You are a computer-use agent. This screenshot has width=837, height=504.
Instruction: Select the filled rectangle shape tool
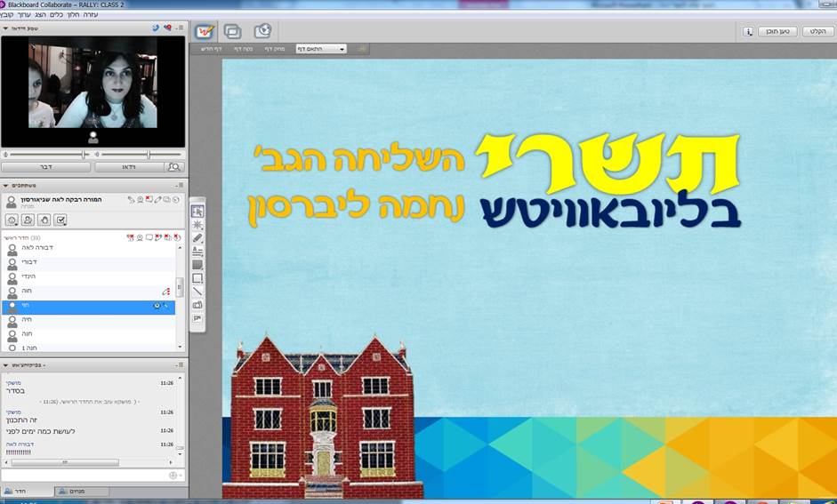(197, 265)
